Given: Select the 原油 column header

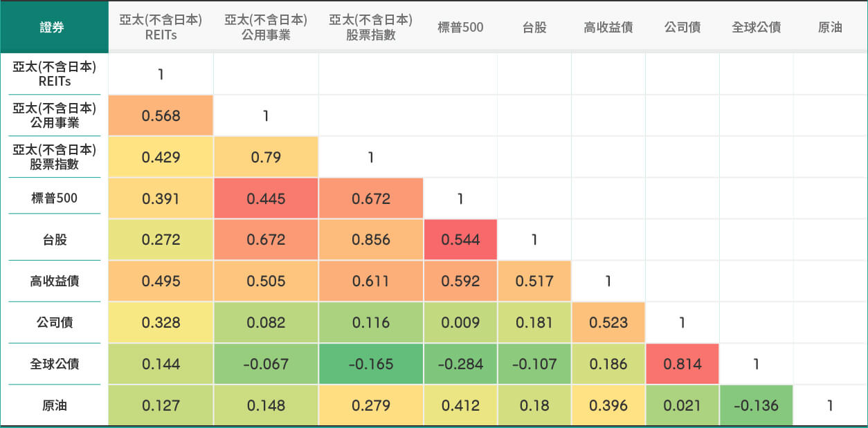Looking at the screenshot, I should [830, 28].
